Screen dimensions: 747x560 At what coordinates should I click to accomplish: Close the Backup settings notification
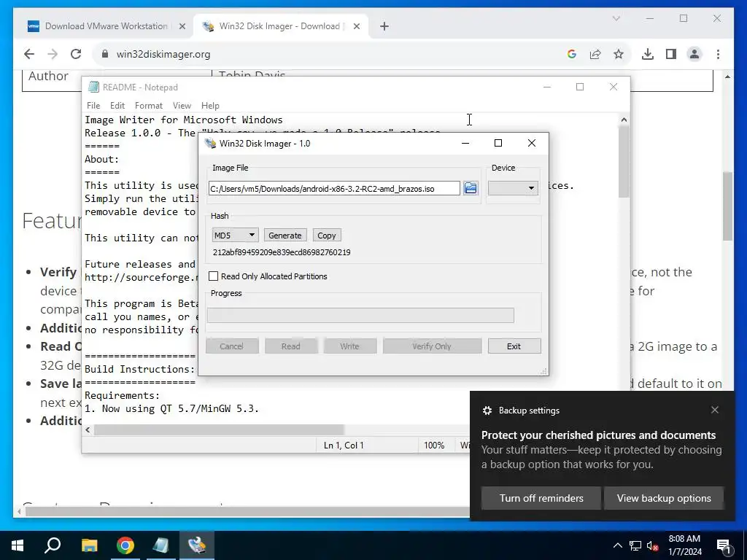(x=715, y=410)
